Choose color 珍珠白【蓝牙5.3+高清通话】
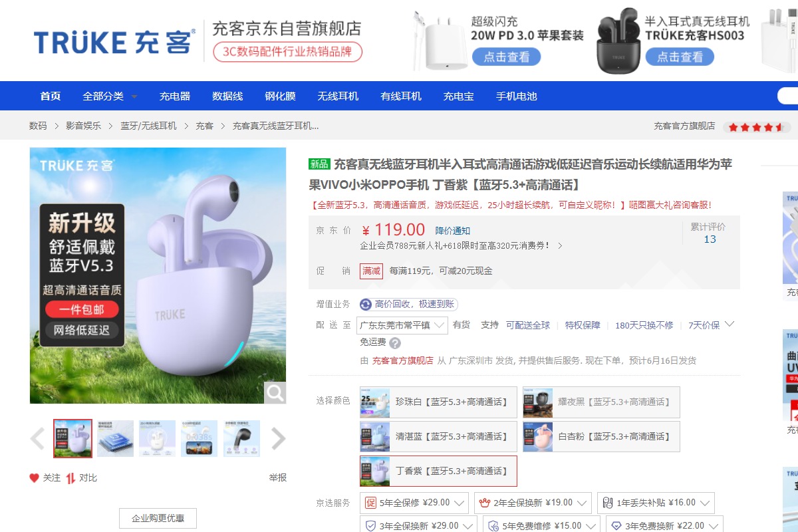 (x=438, y=402)
